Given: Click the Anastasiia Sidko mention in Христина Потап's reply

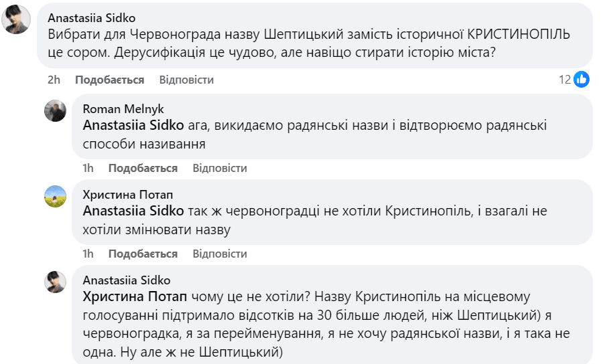Looking at the screenshot, I should 133,211.
